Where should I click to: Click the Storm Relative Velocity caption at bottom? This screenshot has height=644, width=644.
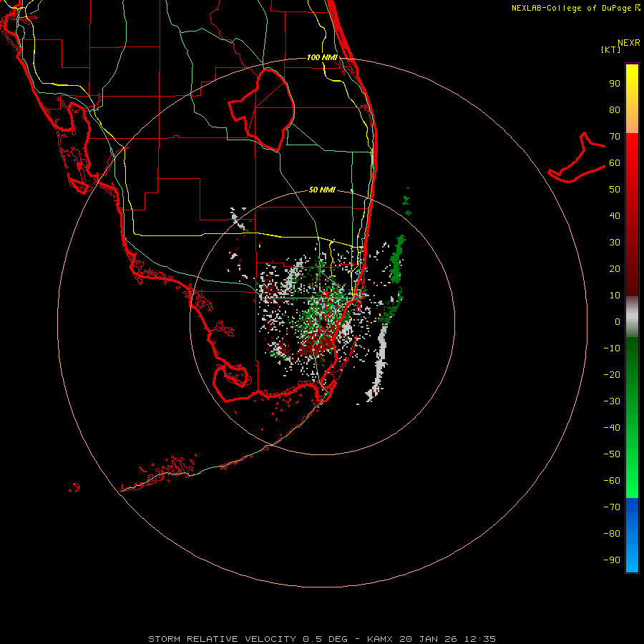click(322, 639)
